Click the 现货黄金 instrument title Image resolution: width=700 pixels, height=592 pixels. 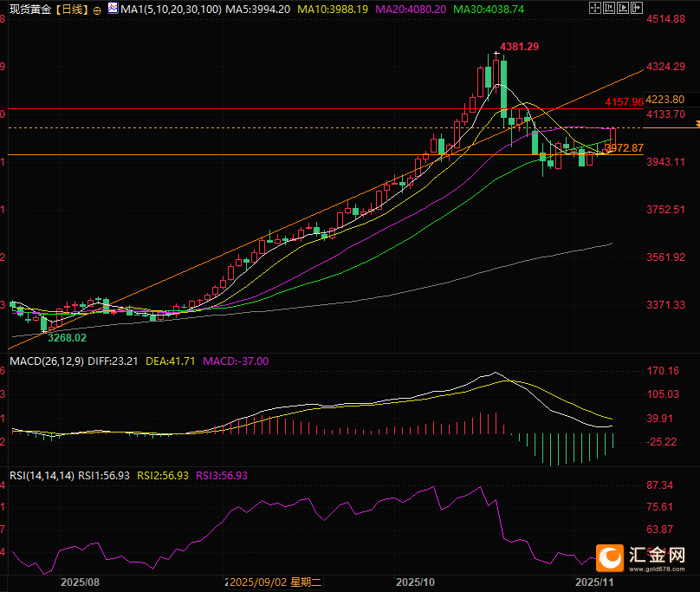(30, 10)
